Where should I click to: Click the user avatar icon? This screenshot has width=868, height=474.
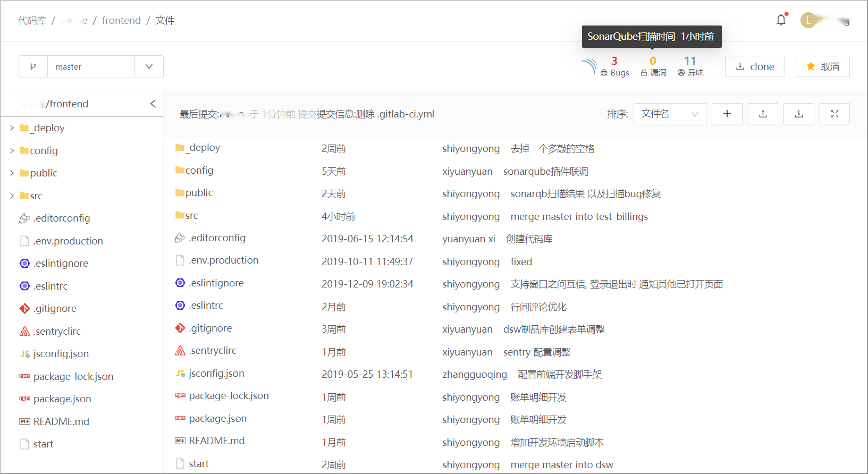click(808, 21)
